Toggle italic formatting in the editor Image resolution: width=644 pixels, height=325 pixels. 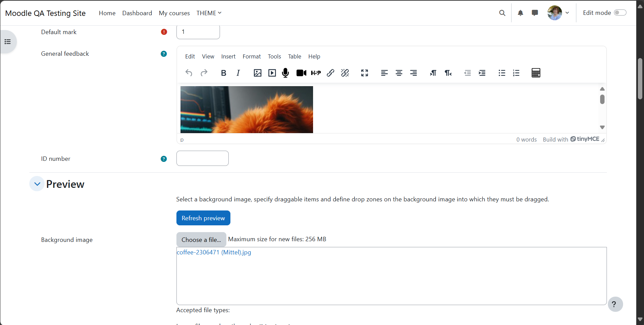pos(238,73)
